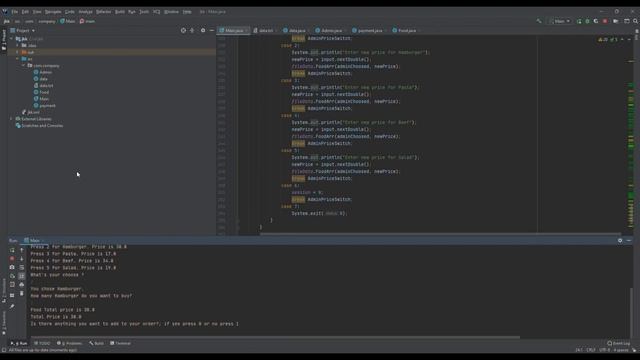Image resolution: width=640 pixels, height=360 pixels.
Task: Click Print icon in Run console toolbar
Action: [x=22, y=284]
